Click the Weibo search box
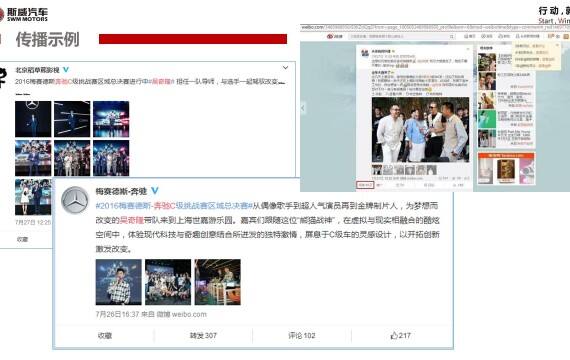This screenshot has height=360, width=570. pos(401,36)
